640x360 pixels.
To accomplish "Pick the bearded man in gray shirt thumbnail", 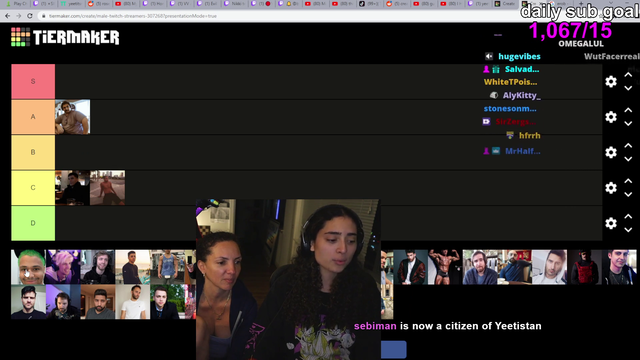I will 98,302.
